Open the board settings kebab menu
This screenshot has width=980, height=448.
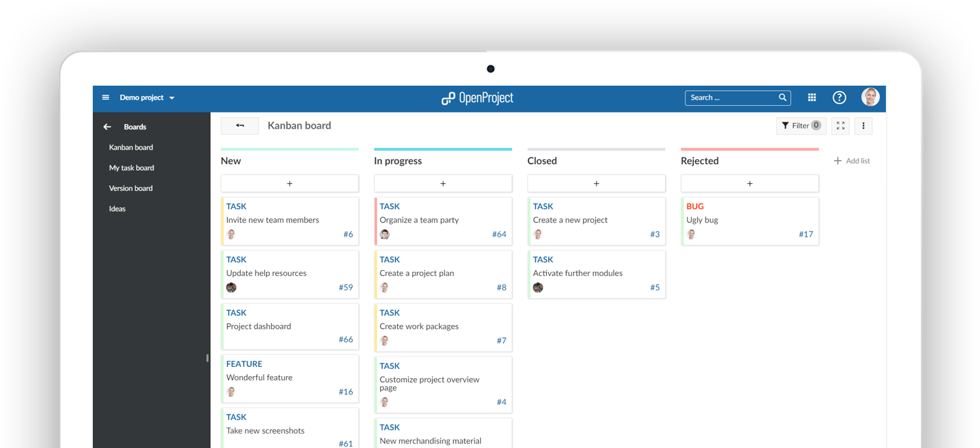[863, 126]
